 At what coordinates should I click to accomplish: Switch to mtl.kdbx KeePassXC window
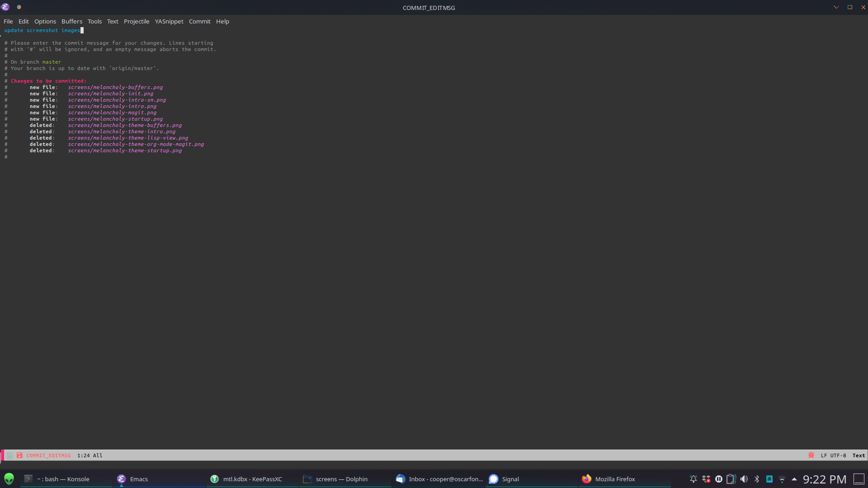tap(252, 479)
